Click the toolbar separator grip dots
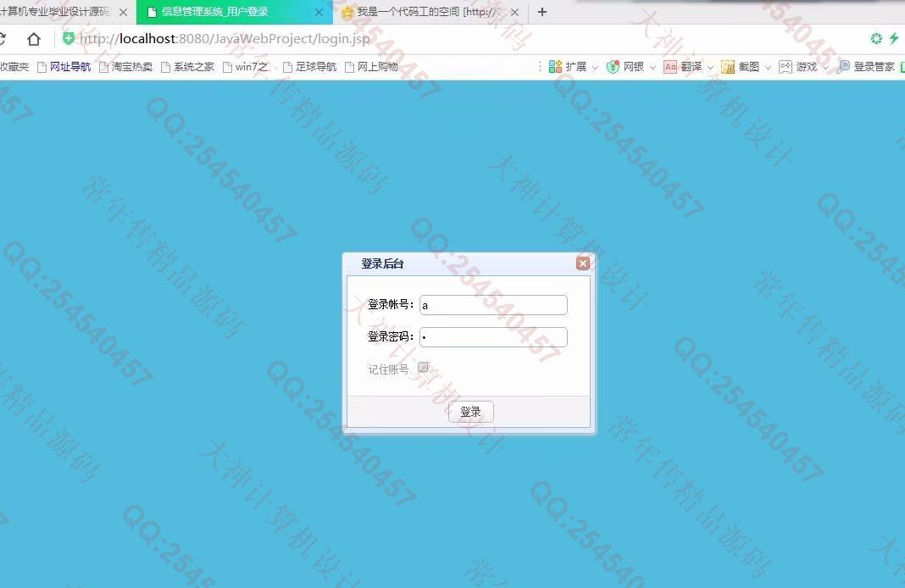Screen dimensions: 905x588 540,67
